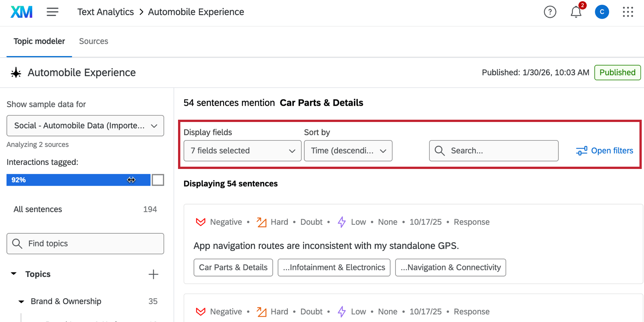Toggle the checkbox beside interactions tagged bar
644x322 pixels.
tap(158, 180)
